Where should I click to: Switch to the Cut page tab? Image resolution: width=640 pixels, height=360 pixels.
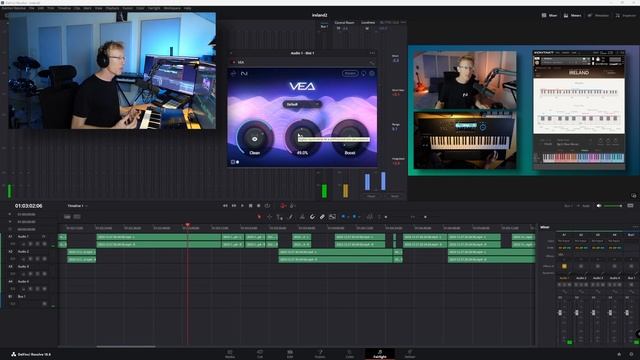coord(260,354)
